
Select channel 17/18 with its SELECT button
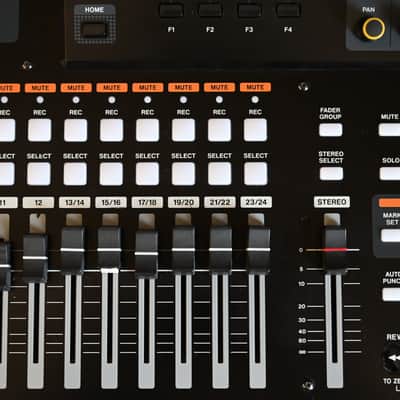pos(147,174)
